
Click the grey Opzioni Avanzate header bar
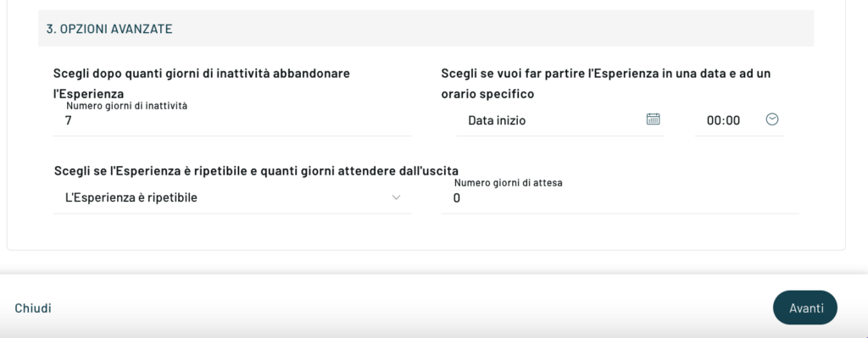pyautogui.click(x=426, y=28)
